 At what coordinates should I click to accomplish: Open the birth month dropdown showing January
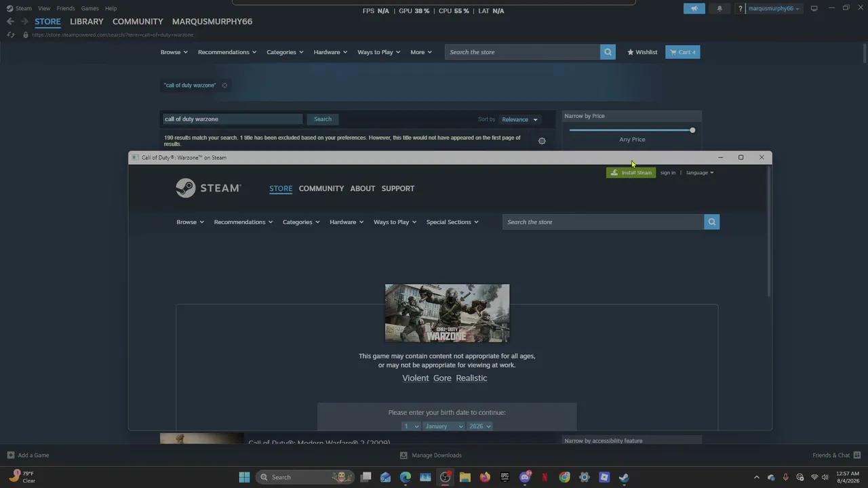click(x=443, y=426)
